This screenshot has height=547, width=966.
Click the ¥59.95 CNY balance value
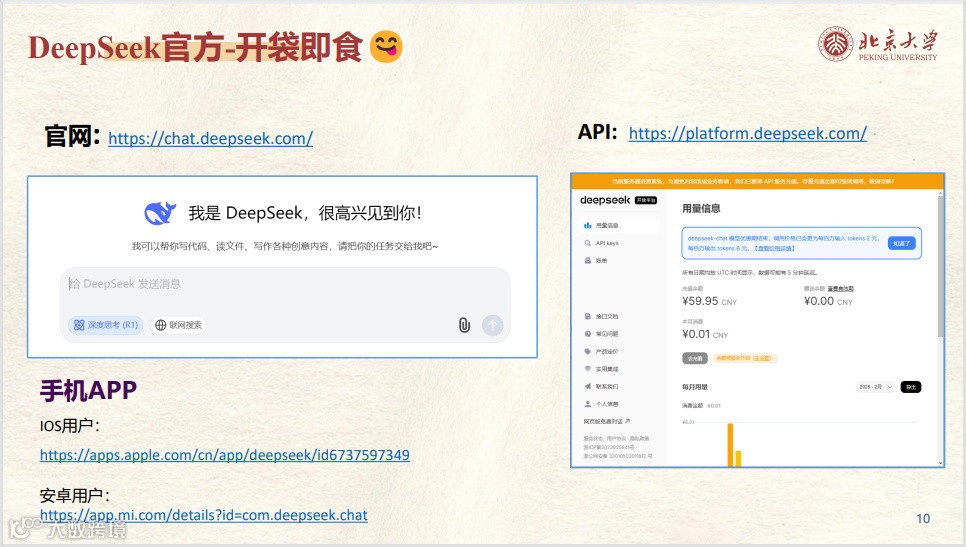pyautogui.click(x=709, y=301)
